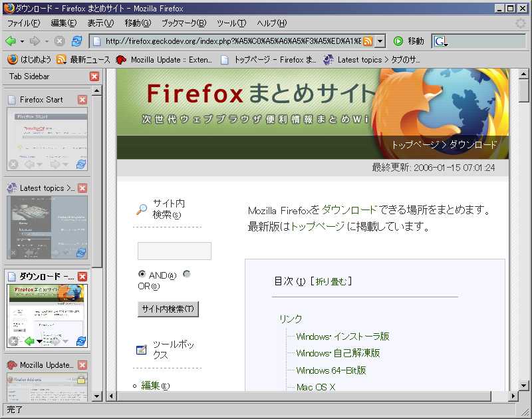Open the ヘルプ(H) menu
Screen dimensions: 532x419
[x=271, y=23]
